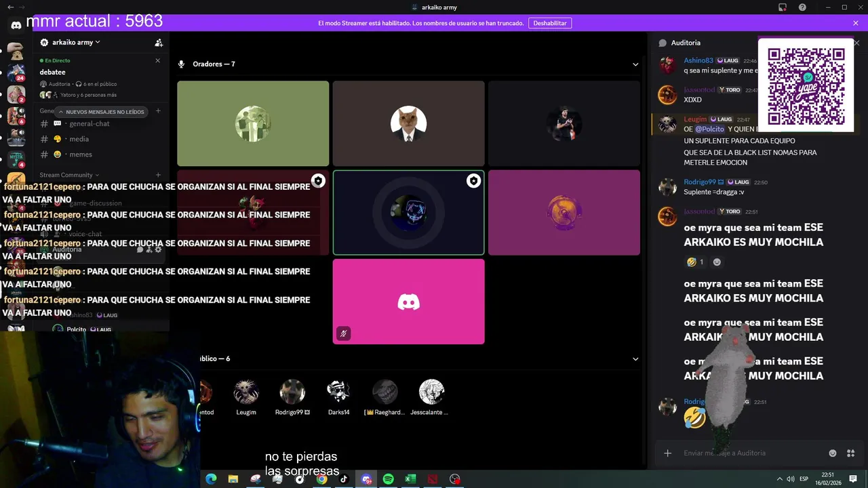868x488 pixels.
Task: Add channel via plus in Stream Community category
Action: point(158,175)
